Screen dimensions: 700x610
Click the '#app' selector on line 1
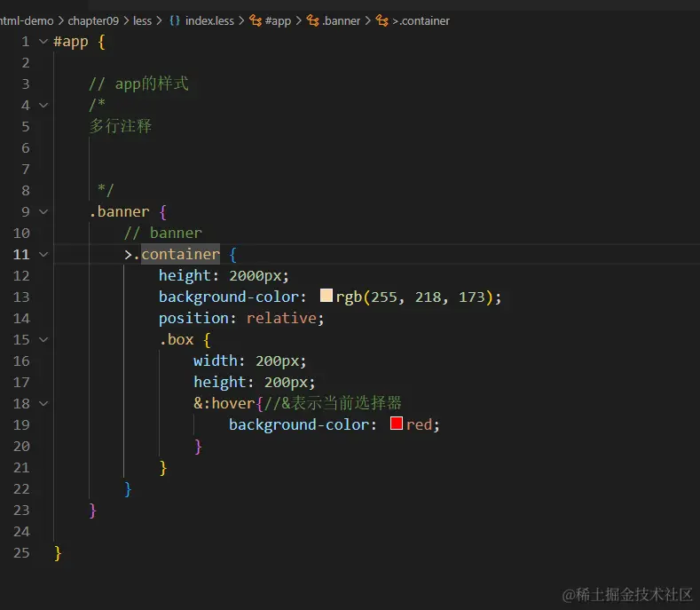tap(71, 42)
